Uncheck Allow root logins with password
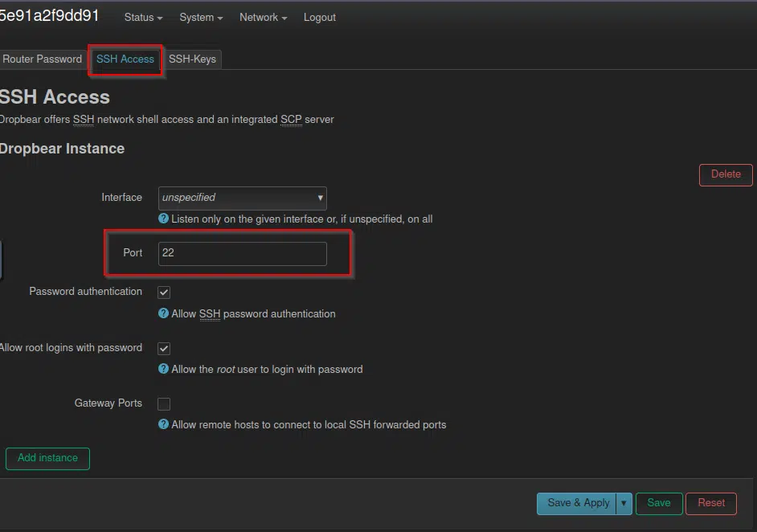 tap(164, 348)
